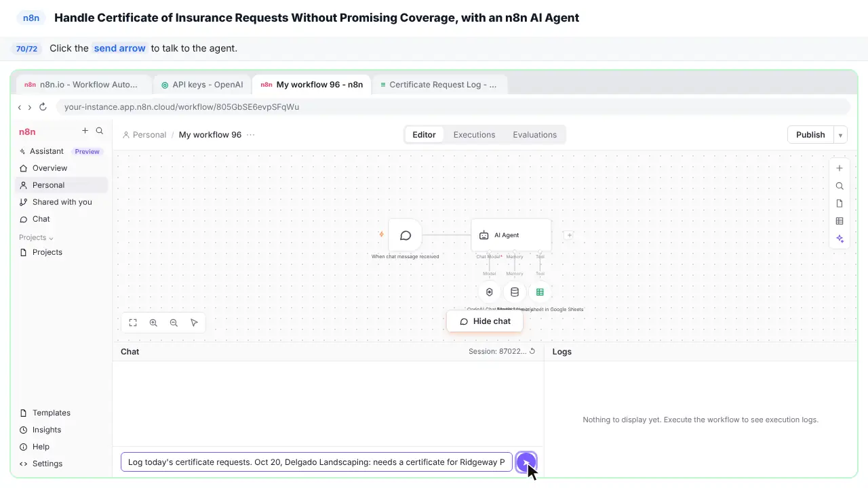Refresh the chat session icon

[532, 351]
